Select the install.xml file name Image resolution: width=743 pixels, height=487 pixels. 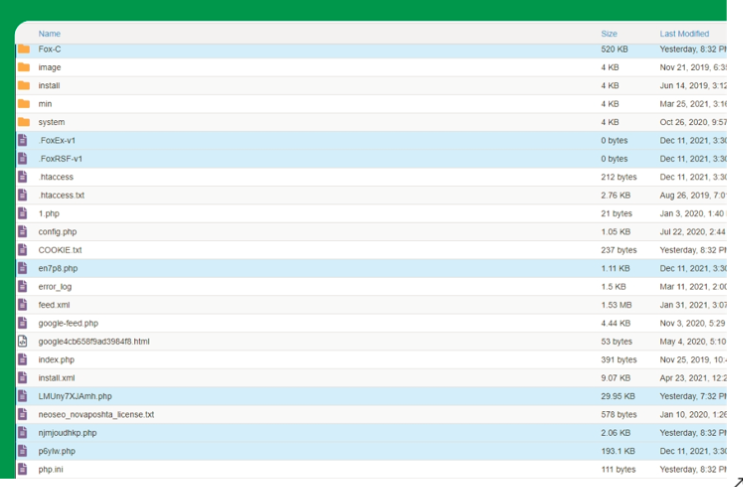[x=56, y=378]
